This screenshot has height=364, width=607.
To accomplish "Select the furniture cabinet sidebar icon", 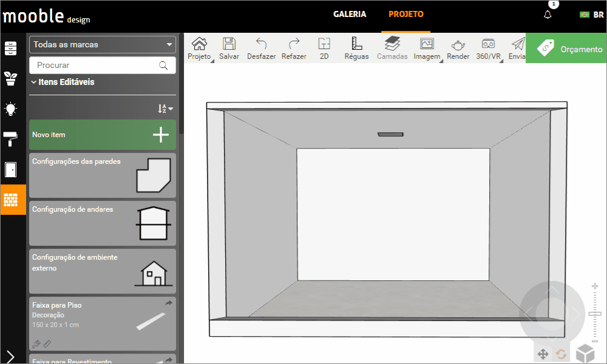I will coord(10,49).
